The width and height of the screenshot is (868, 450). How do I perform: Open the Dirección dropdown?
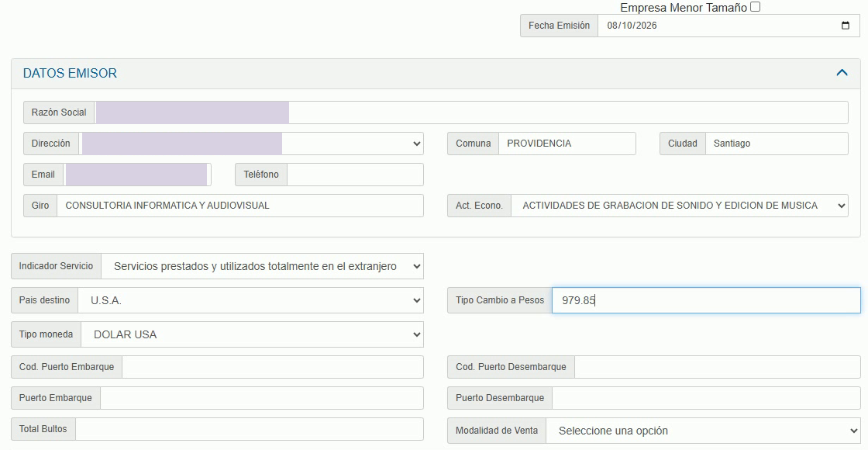tap(251, 144)
